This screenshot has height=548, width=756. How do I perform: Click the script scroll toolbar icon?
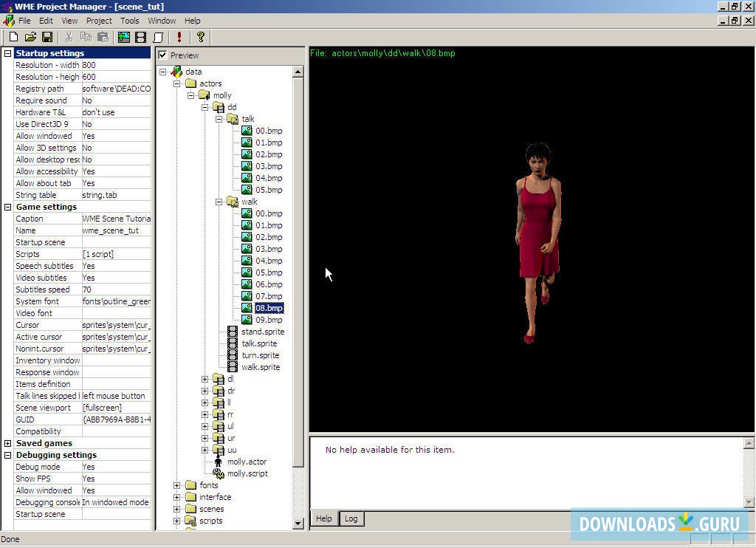tap(158, 37)
